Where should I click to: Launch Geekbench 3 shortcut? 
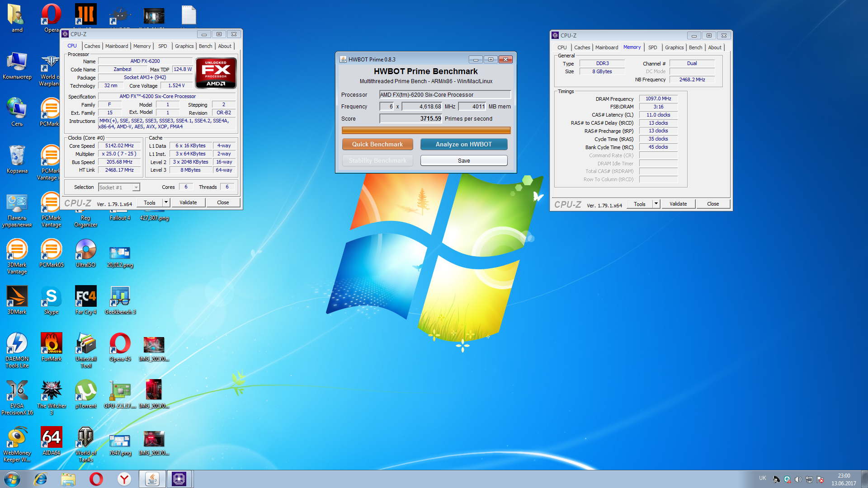click(x=120, y=300)
